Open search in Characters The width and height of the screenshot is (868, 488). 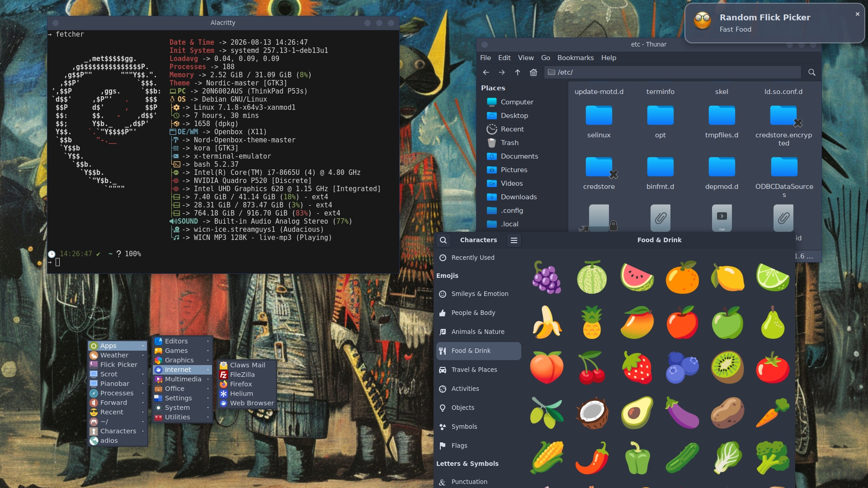443,240
